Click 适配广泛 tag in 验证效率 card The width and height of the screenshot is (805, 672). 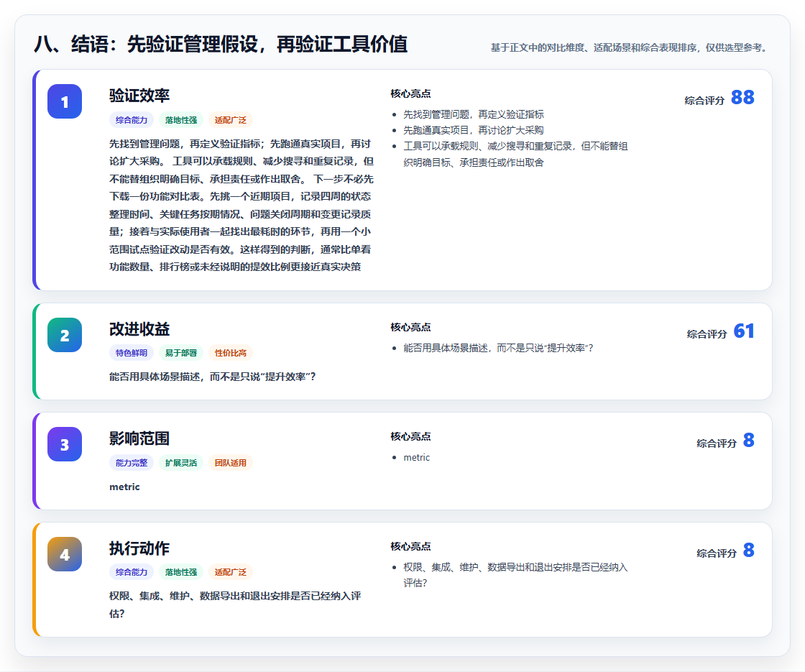coord(231,120)
